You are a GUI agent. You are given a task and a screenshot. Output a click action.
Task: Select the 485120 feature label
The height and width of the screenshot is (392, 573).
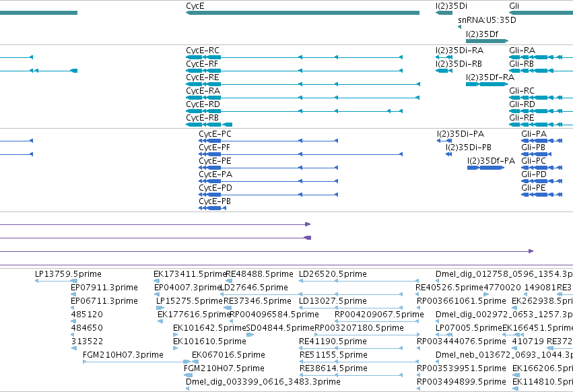click(x=87, y=315)
